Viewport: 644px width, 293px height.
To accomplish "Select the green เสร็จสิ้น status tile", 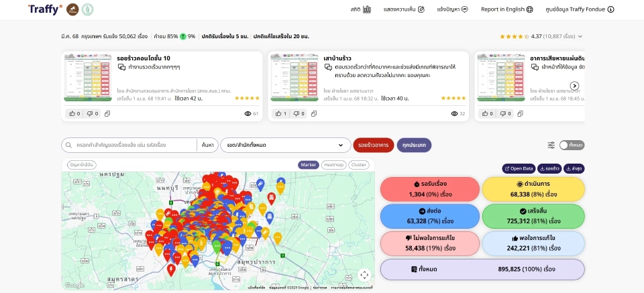I will pyautogui.click(x=533, y=216).
